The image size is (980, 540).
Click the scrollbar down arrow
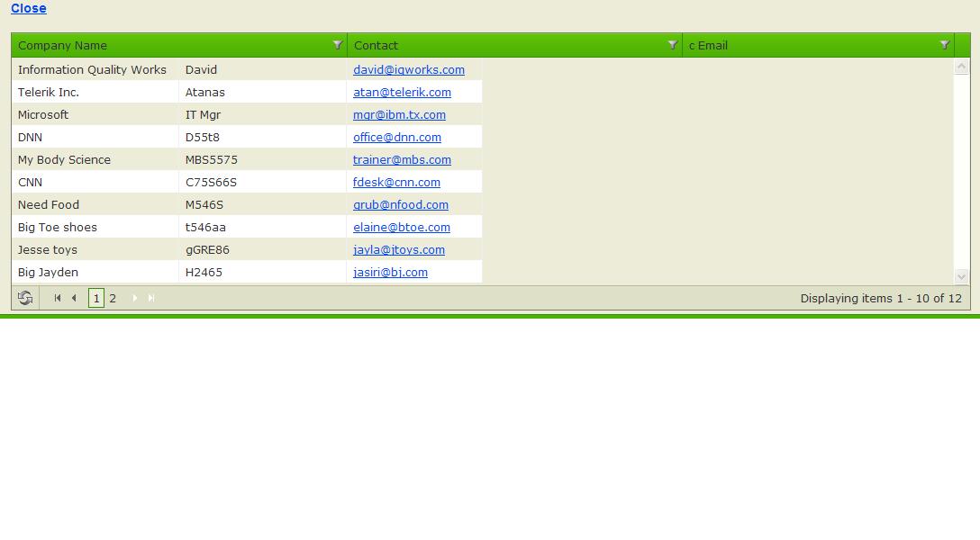tap(961, 276)
